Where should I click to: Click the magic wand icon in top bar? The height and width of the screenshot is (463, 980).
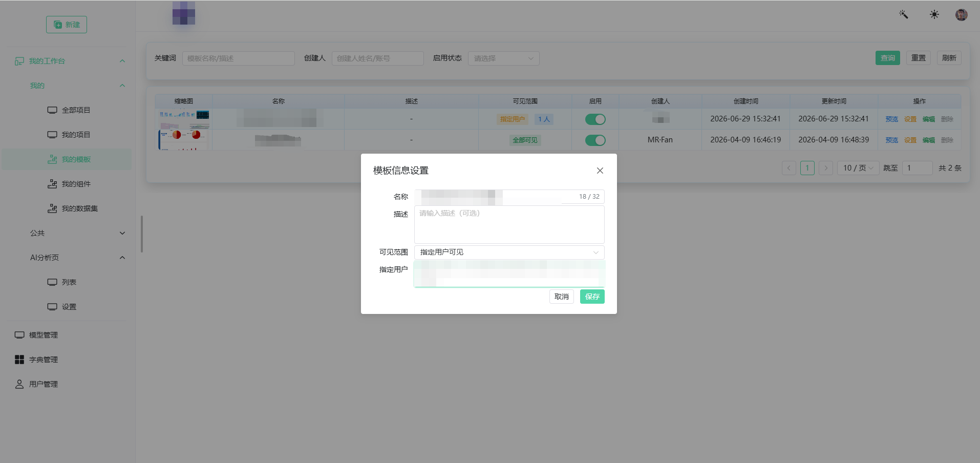904,14
